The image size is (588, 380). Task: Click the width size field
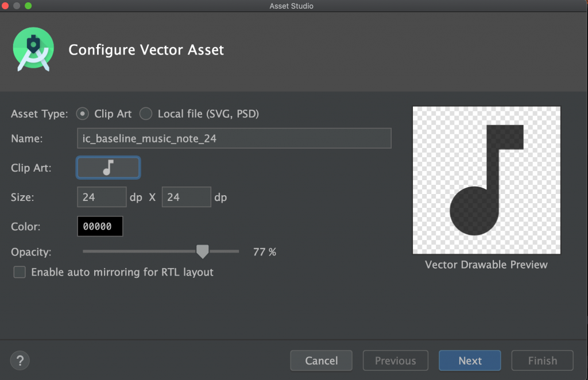pos(101,197)
